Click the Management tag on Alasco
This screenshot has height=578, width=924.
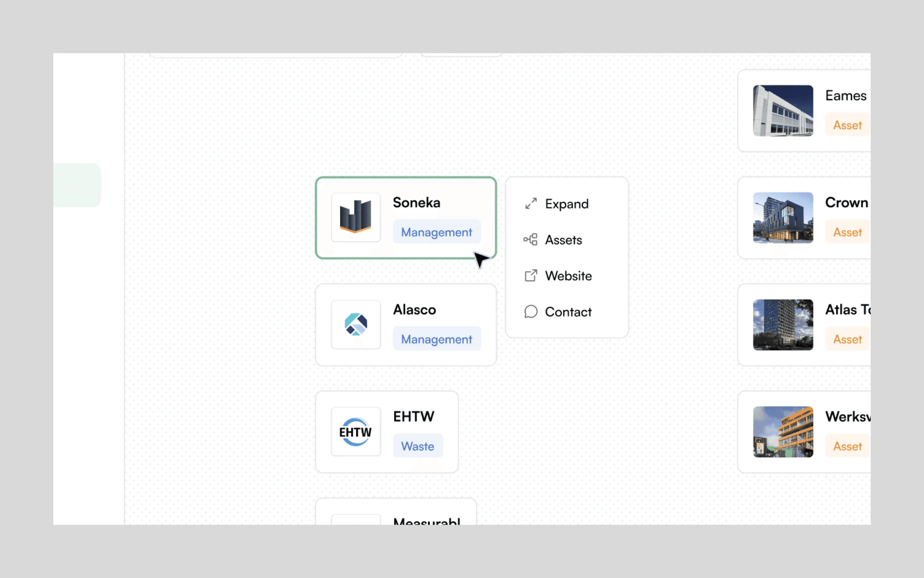click(x=436, y=339)
